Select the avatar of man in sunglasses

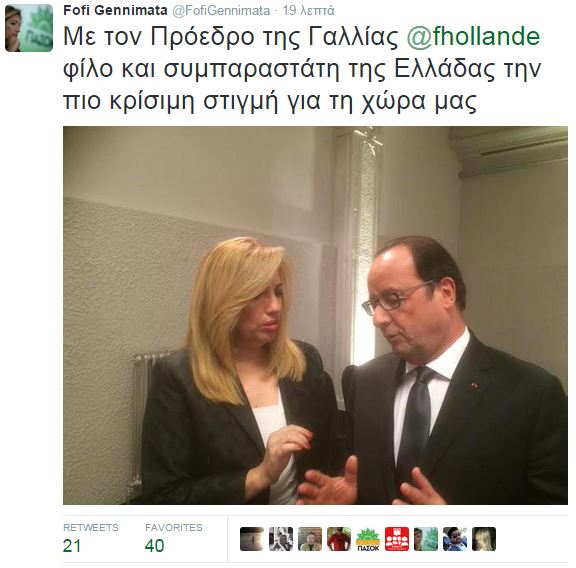pos(455,539)
